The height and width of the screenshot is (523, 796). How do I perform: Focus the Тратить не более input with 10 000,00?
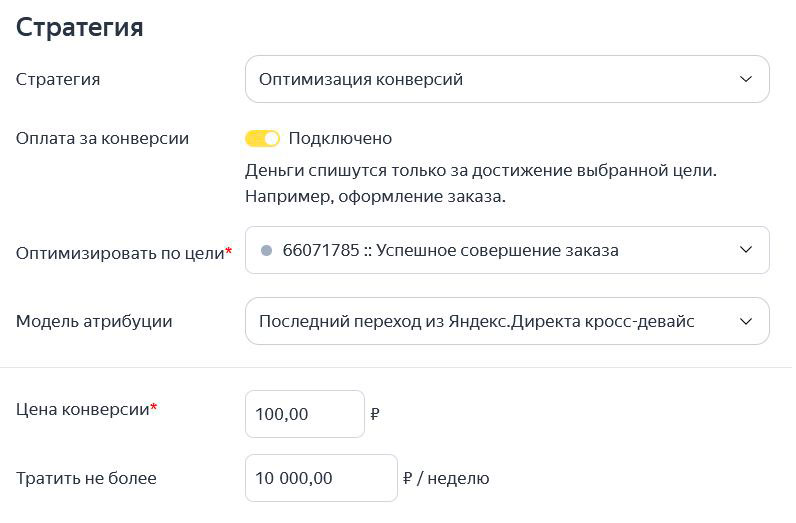[x=321, y=478]
